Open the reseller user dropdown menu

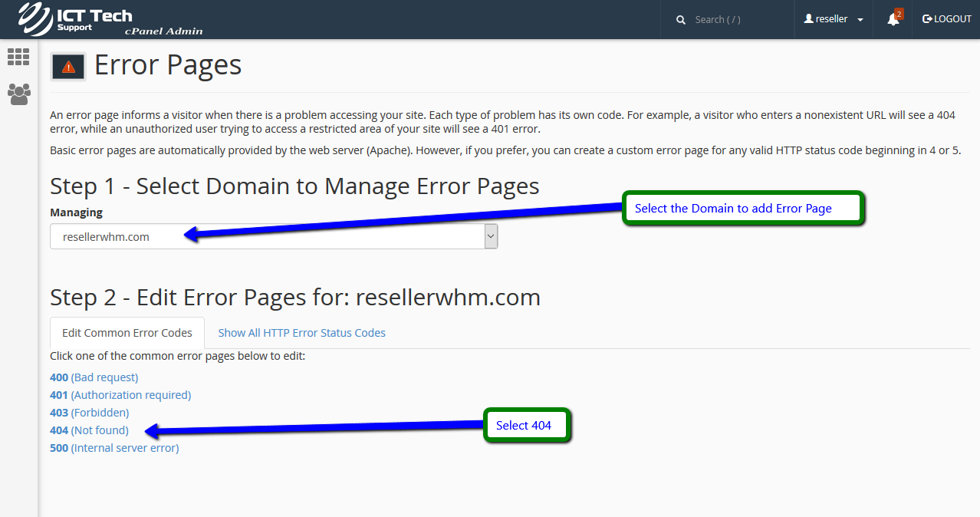pos(834,19)
